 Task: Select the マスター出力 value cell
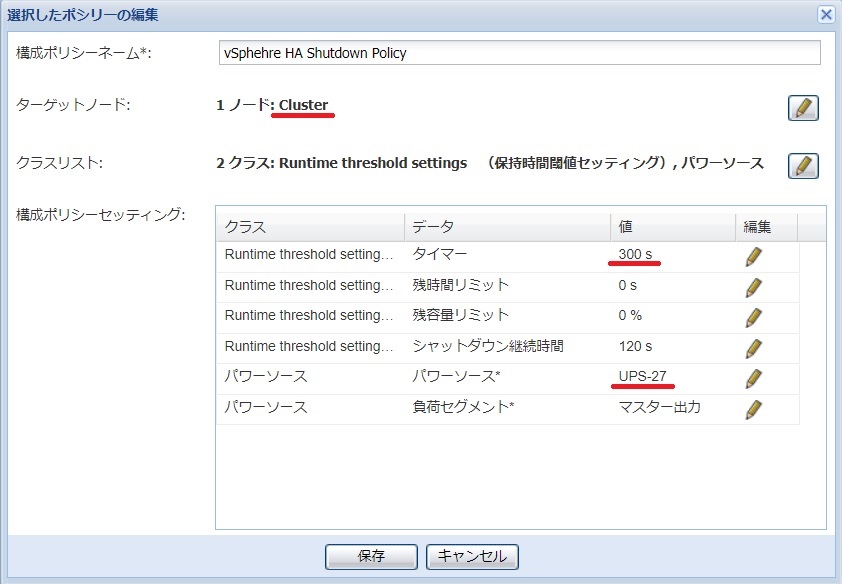[659, 407]
